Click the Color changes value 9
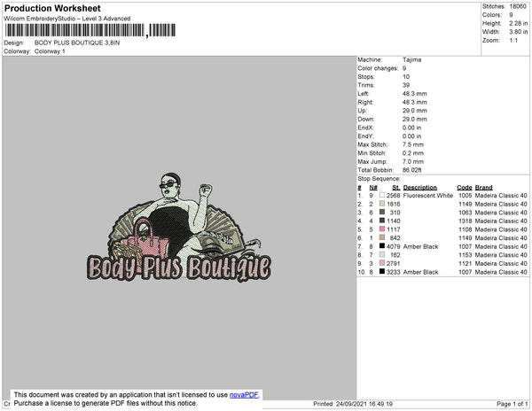This screenshot has width=532, height=411. [x=404, y=68]
